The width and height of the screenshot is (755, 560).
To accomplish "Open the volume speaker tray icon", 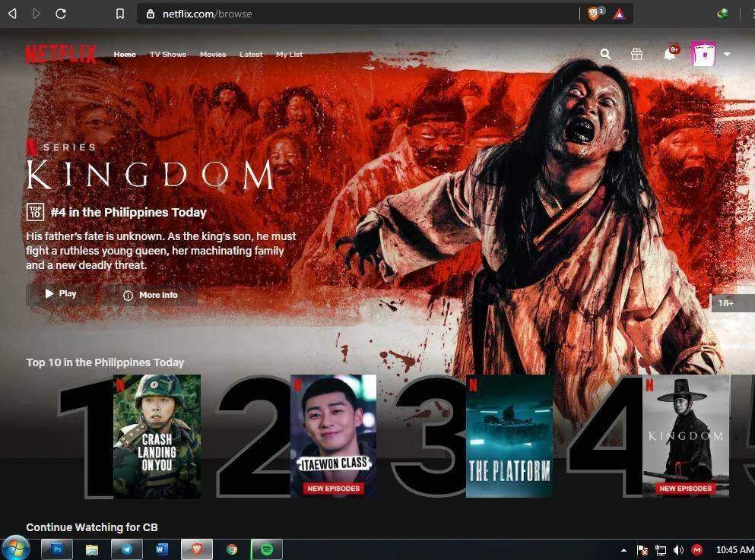I will (678, 550).
